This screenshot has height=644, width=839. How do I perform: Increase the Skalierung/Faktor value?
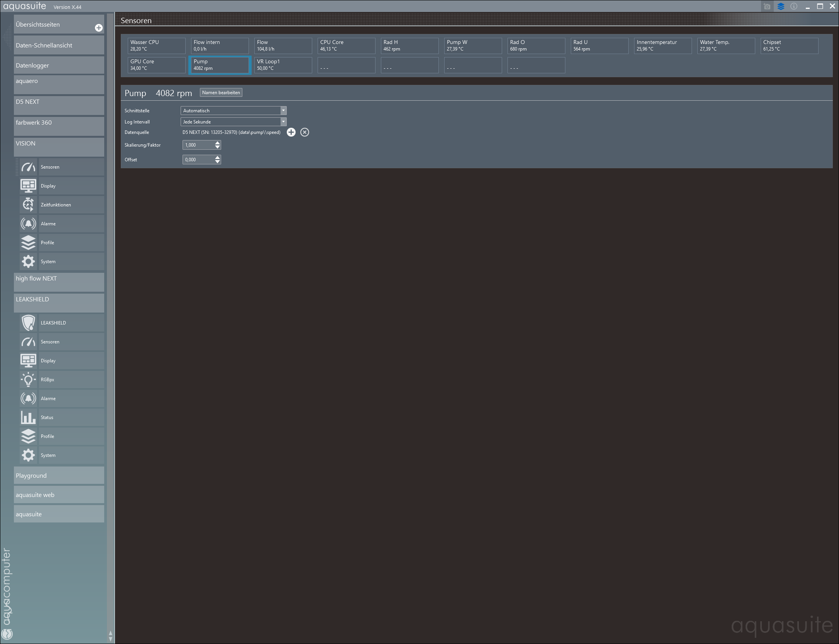[218, 143]
